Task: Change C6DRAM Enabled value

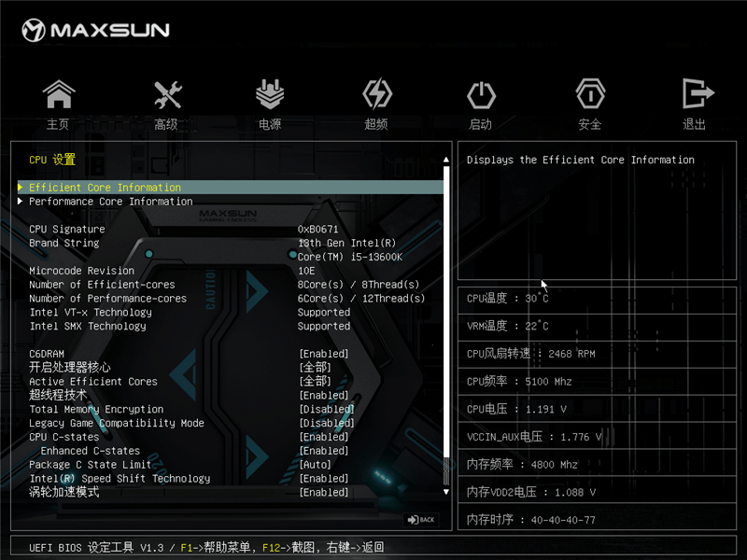Action: coord(324,354)
